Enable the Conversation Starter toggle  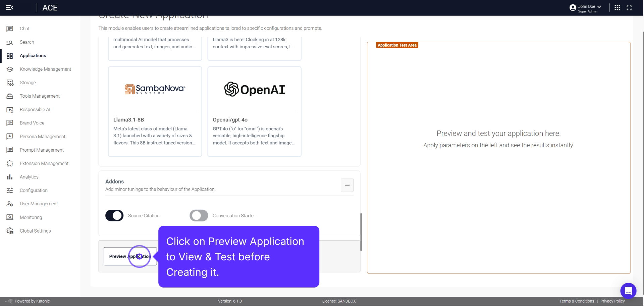click(198, 215)
